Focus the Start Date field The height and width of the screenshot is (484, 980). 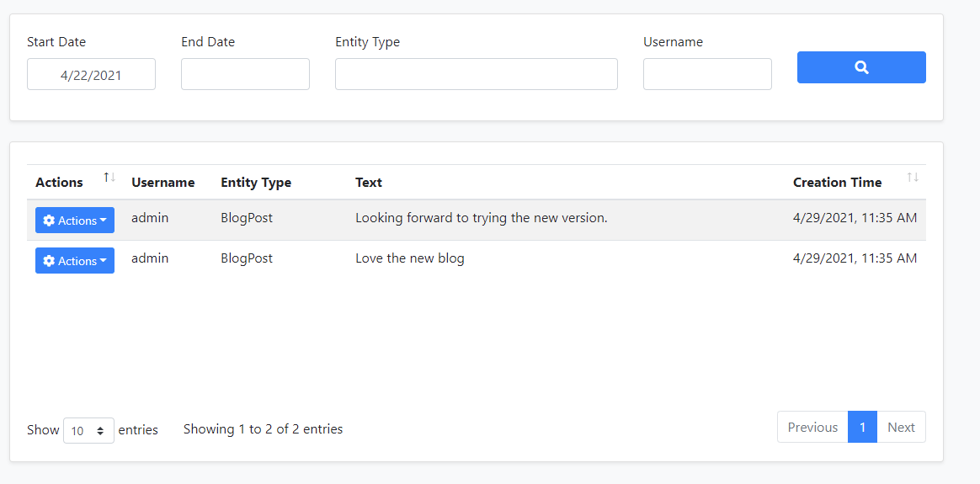pos(91,74)
